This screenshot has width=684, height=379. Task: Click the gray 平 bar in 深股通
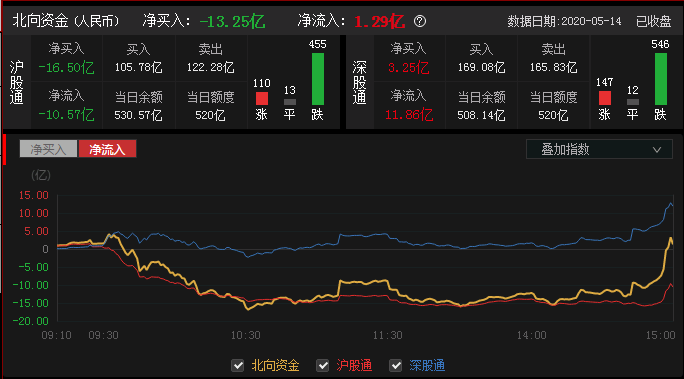633,102
